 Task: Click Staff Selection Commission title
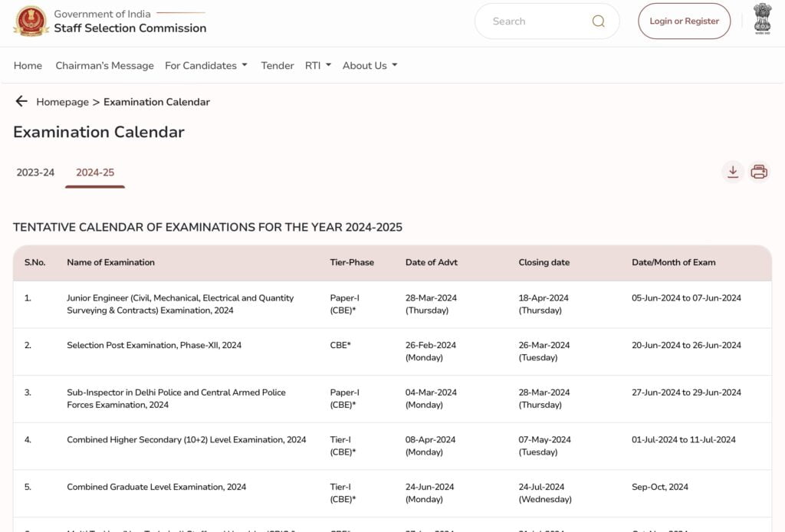(130, 28)
